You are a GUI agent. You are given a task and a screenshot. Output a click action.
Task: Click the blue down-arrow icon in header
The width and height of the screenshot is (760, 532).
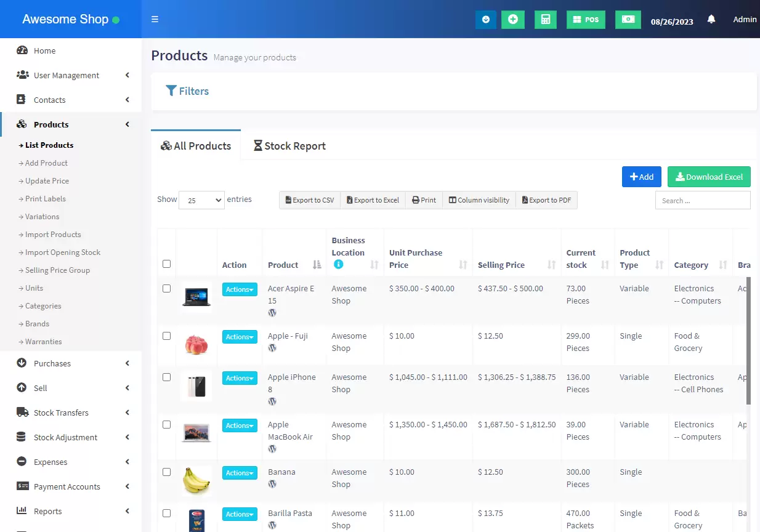point(486,20)
